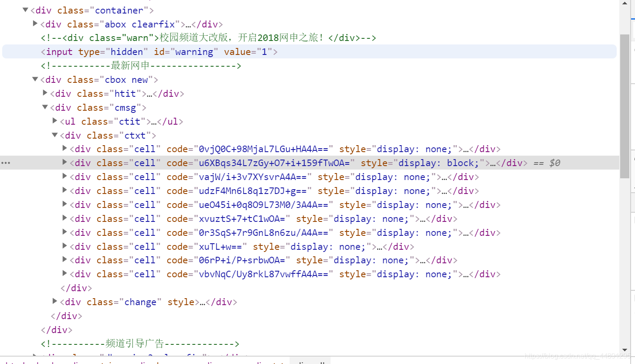Expand the cell with code udzF4Mn6L8q1z7DJ+g==
The width and height of the screenshot is (635, 364).
point(65,190)
